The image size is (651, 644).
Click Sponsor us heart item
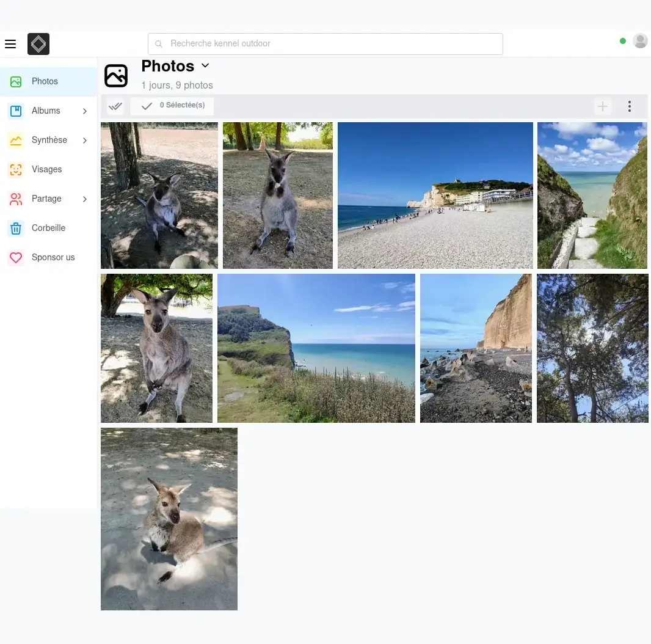pyautogui.click(x=53, y=257)
